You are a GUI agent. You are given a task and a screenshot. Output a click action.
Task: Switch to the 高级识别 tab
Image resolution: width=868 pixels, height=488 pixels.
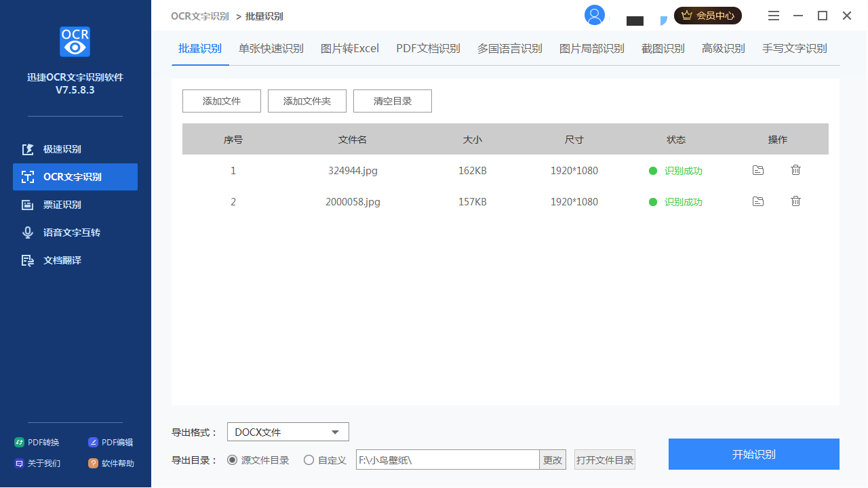tap(724, 49)
